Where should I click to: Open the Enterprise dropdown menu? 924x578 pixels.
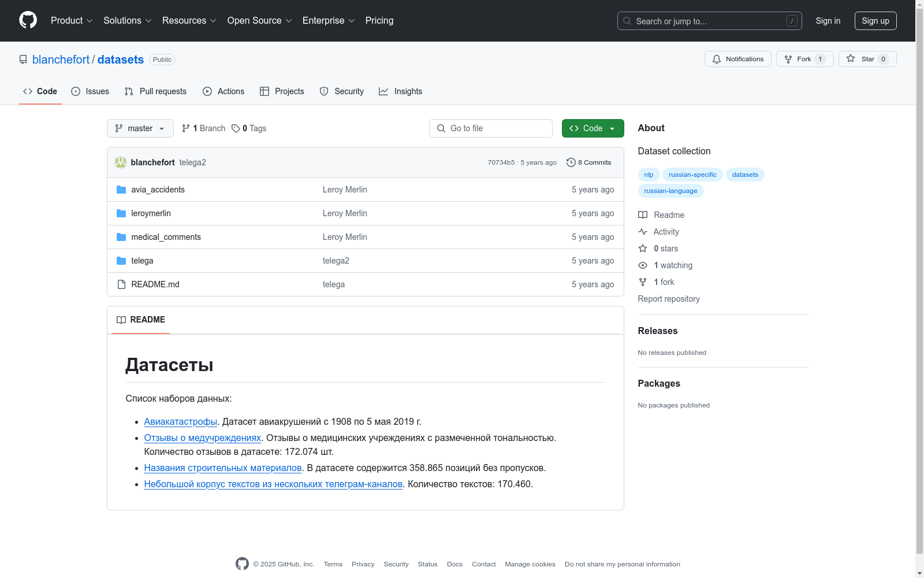click(x=329, y=20)
